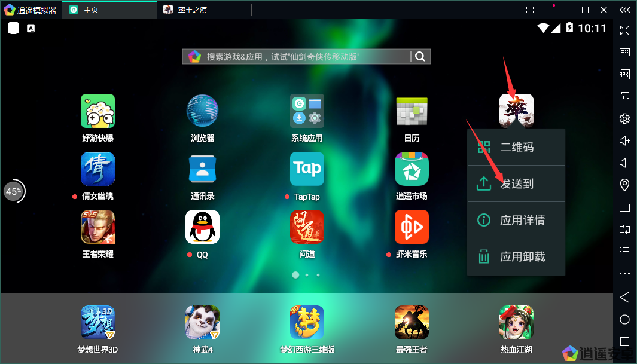Screen dimensions: 637x364
Task: Open the operation list icon in sidebar
Action: [625, 251]
